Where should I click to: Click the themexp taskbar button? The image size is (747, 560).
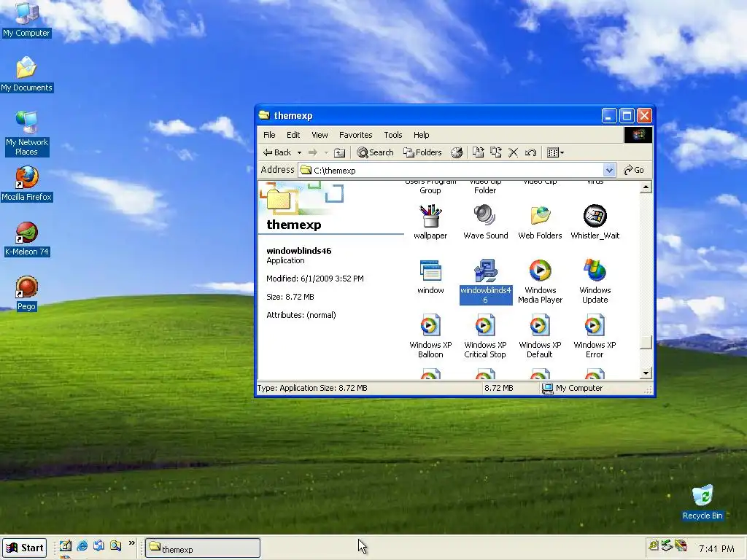click(203, 548)
